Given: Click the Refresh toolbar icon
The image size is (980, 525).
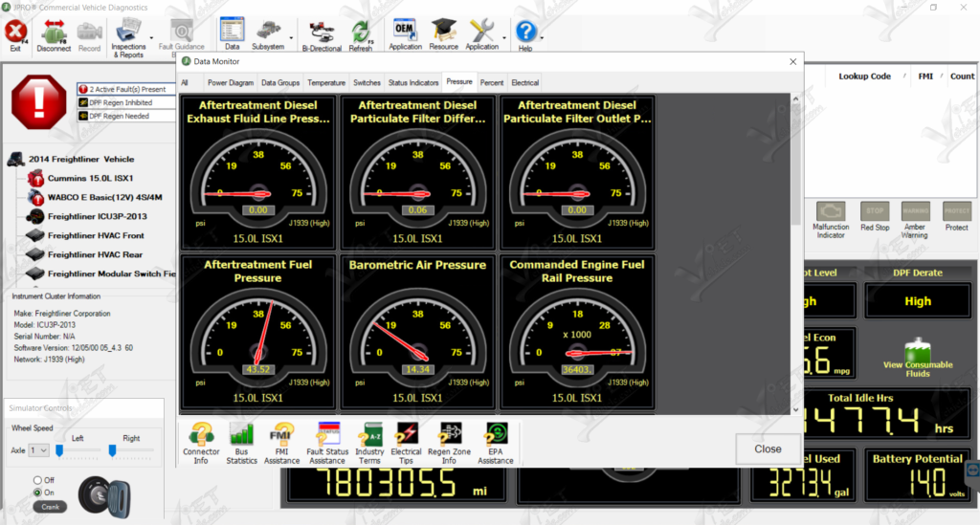Looking at the screenshot, I should pos(361,34).
